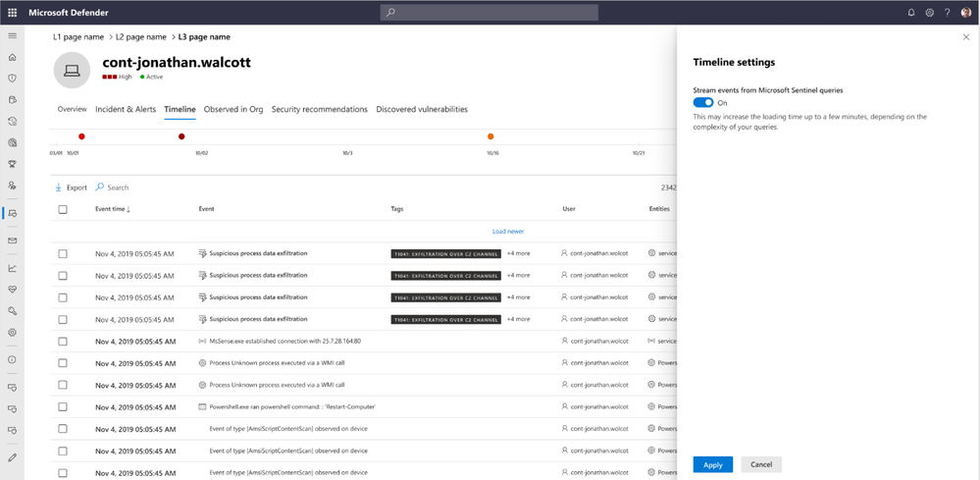The height and width of the screenshot is (480, 980).
Task: Click 'MsSense.exe established connection with 25.7.28.164:80'
Action: (285, 342)
